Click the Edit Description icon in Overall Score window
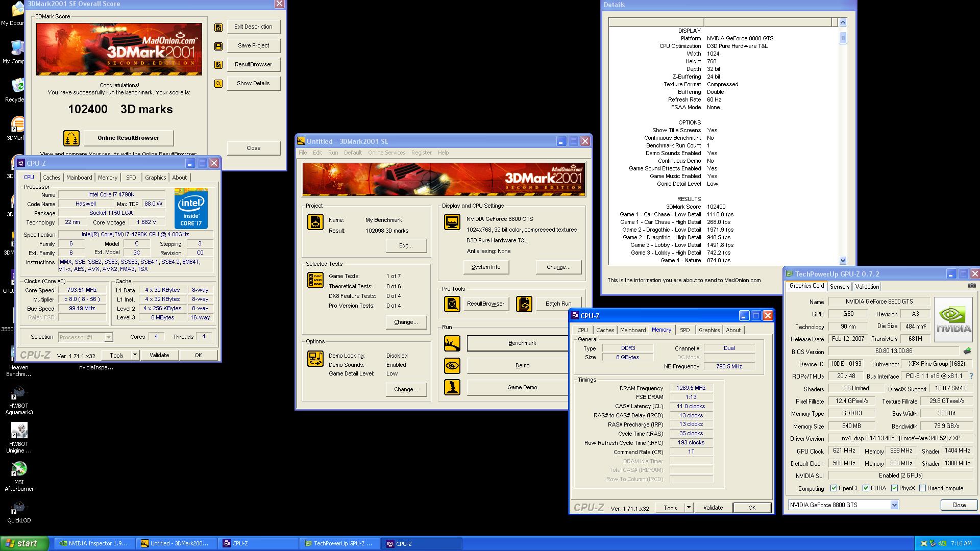Image resolution: width=980 pixels, height=551 pixels. click(x=218, y=27)
